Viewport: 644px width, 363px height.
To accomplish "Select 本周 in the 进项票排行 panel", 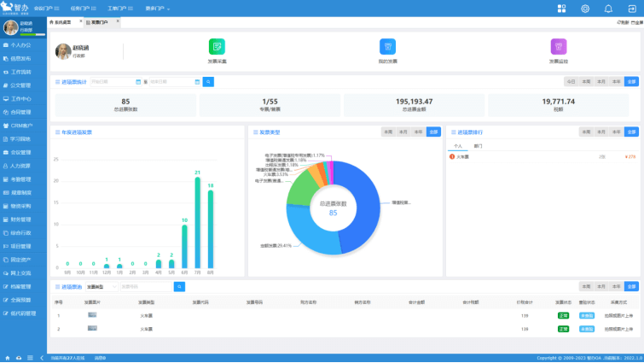I will tap(586, 132).
